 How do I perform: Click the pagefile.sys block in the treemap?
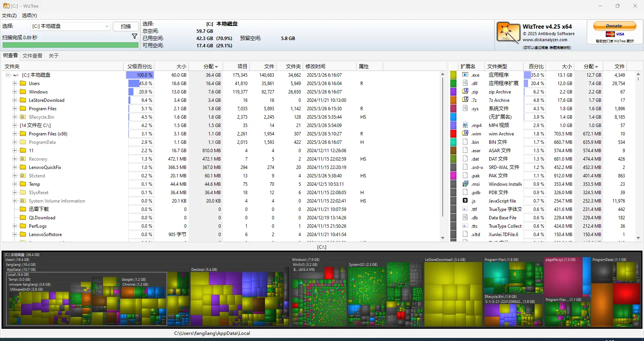pyautogui.click(x=562, y=277)
